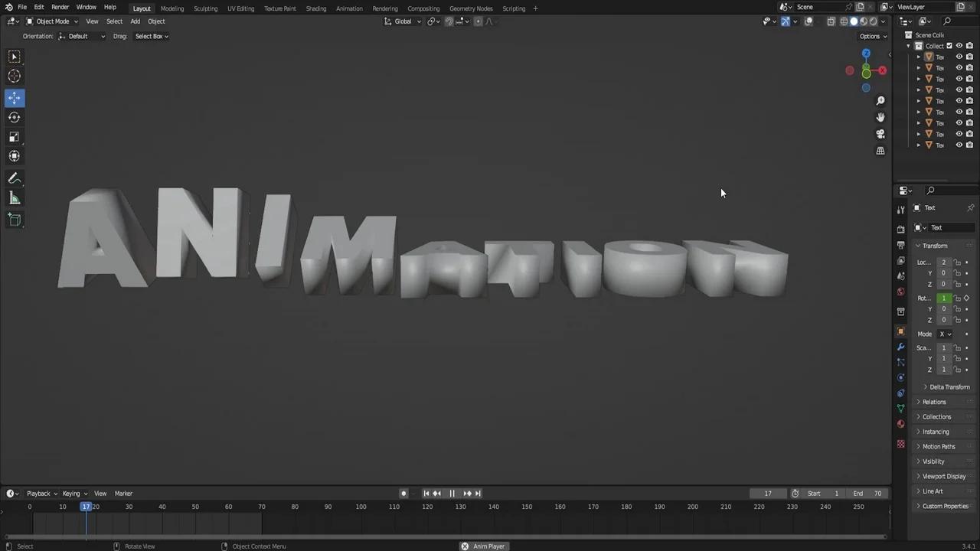This screenshot has height=551, width=980.
Task: Enable X-ray viewport mode
Action: [x=831, y=21]
